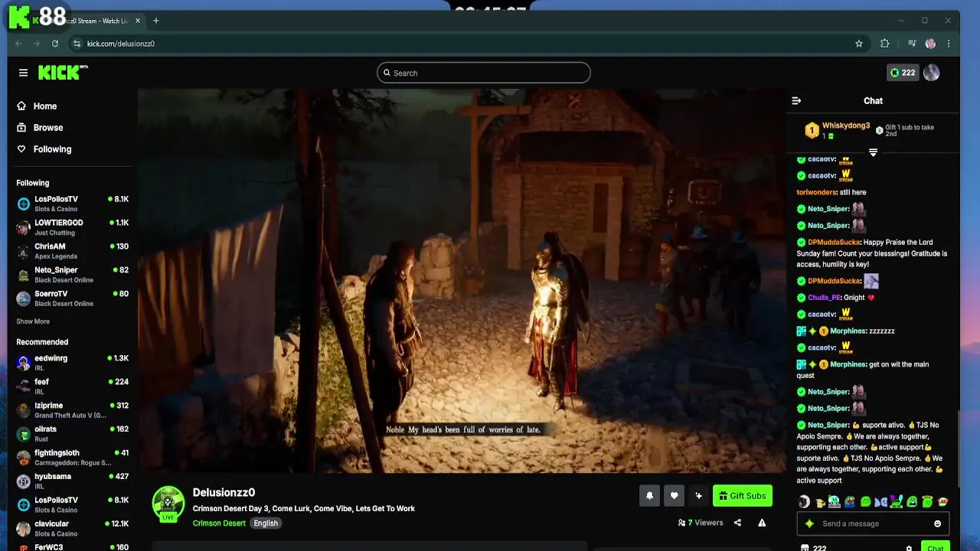
Task: Click the green sparkle icon in message box
Action: point(809,523)
